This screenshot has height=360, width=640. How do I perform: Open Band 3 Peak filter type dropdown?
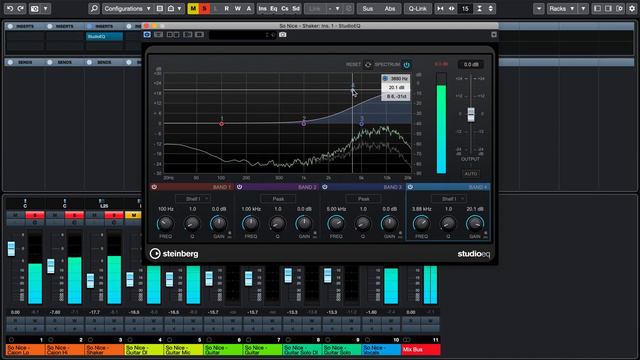tap(364, 199)
